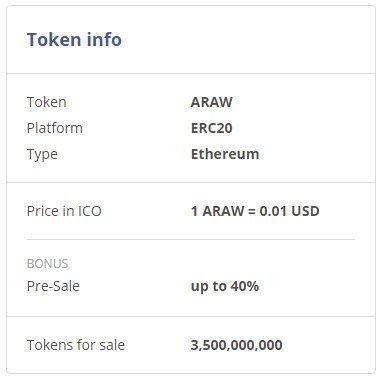
Task: Select the Price in ICO label
Action: 64,211
